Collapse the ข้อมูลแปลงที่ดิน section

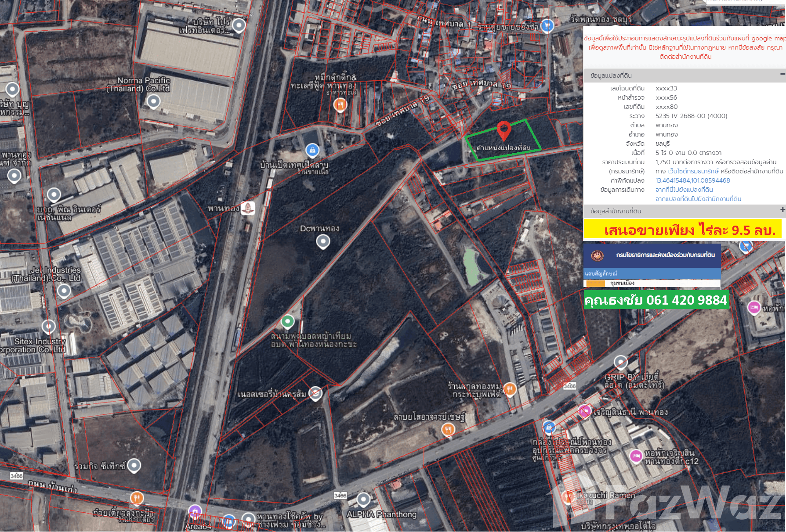782,75
